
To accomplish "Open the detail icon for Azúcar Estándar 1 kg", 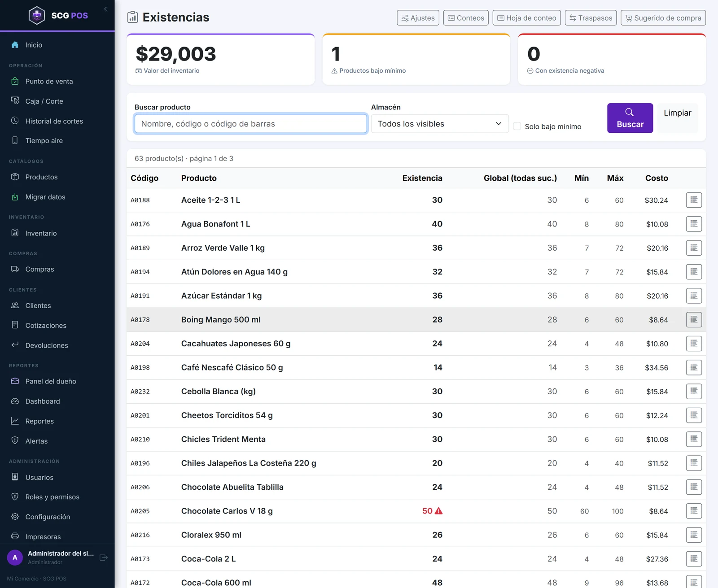I will [694, 296].
